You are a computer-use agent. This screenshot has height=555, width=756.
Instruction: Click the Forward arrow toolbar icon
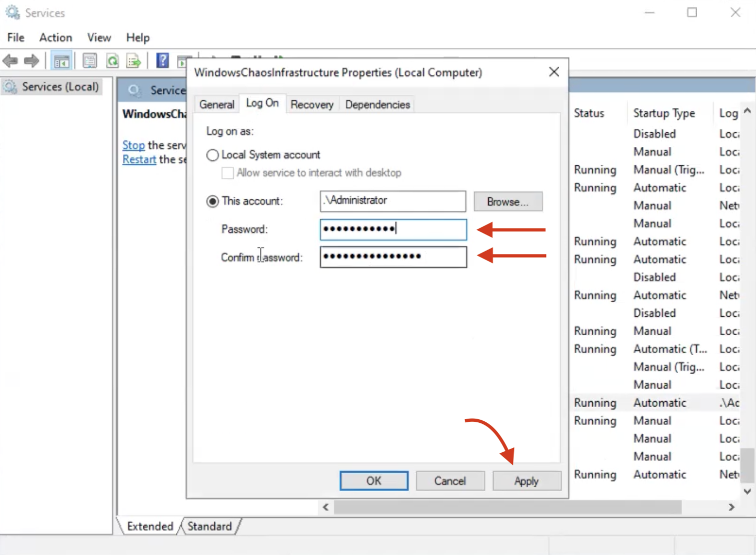pyautogui.click(x=31, y=61)
